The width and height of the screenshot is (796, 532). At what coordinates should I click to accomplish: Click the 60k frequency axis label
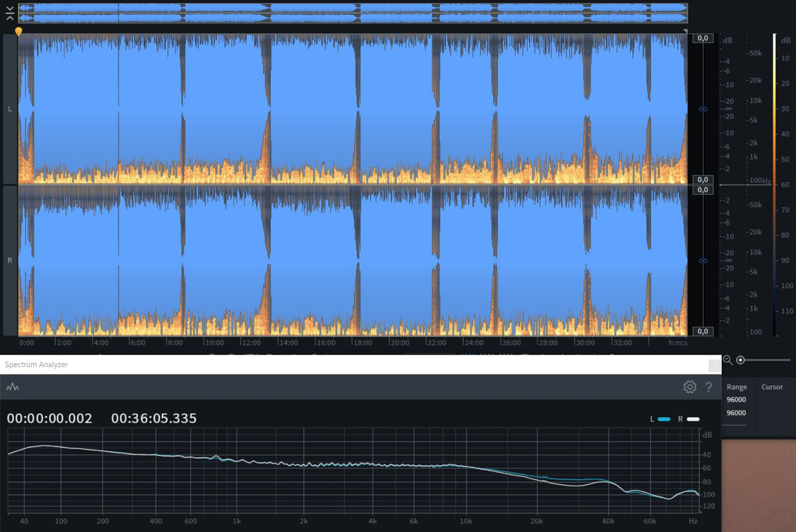point(650,521)
